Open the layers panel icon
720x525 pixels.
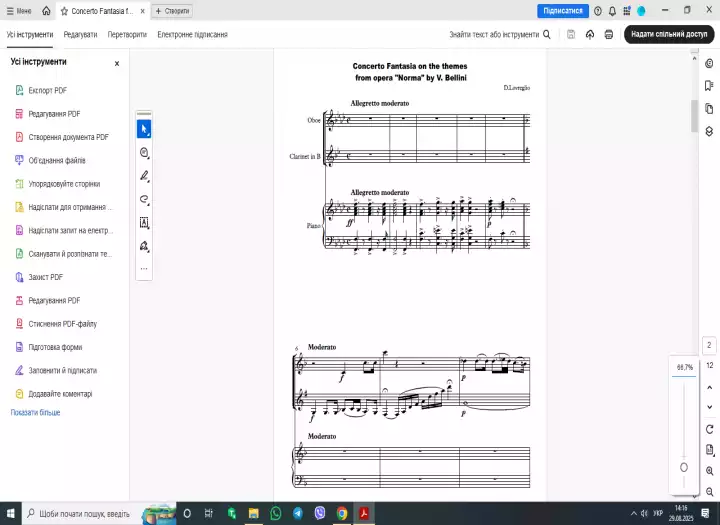(x=709, y=131)
